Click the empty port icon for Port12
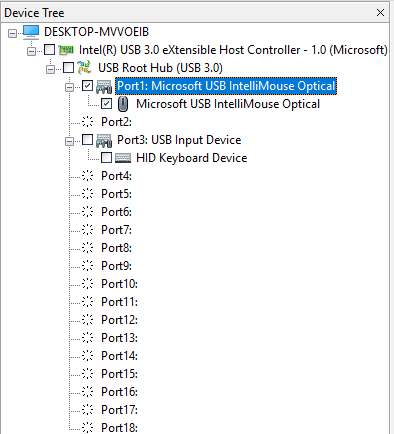The image size is (394, 434). [x=87, y=320]
